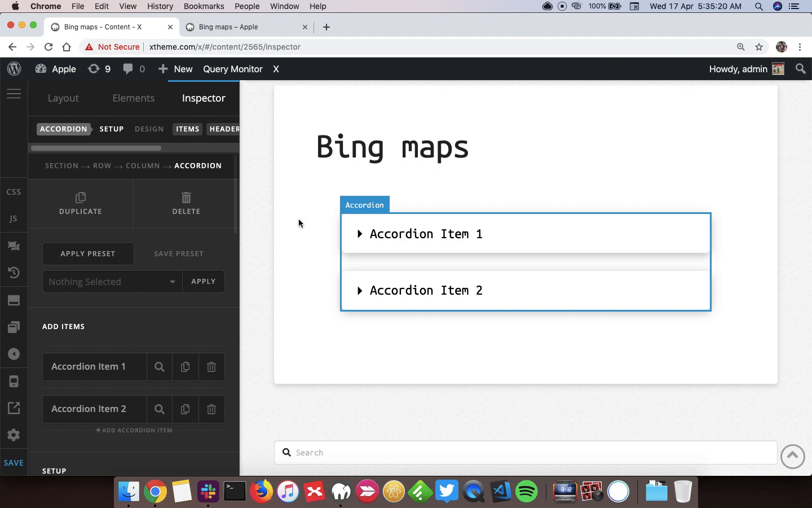Viewport: 812px width, 508px height.
Task: Select the Inspector tab
Action: click(204, 98)
